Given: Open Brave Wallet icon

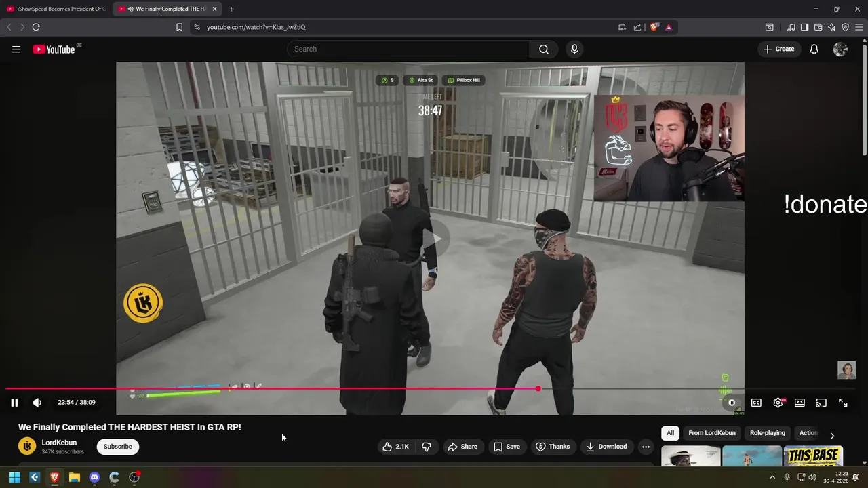Looking at the screenshot, I should click(818, 27).
